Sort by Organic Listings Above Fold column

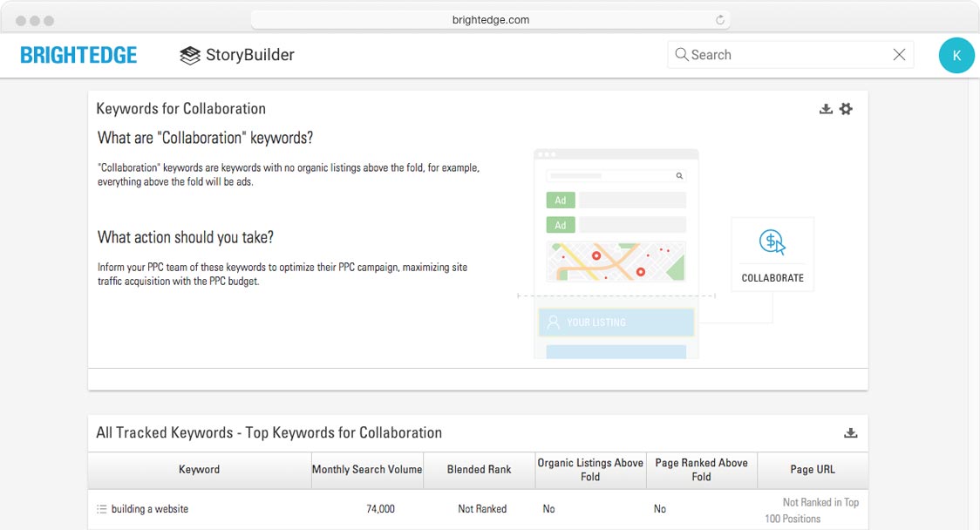click(x=590, y=470)
